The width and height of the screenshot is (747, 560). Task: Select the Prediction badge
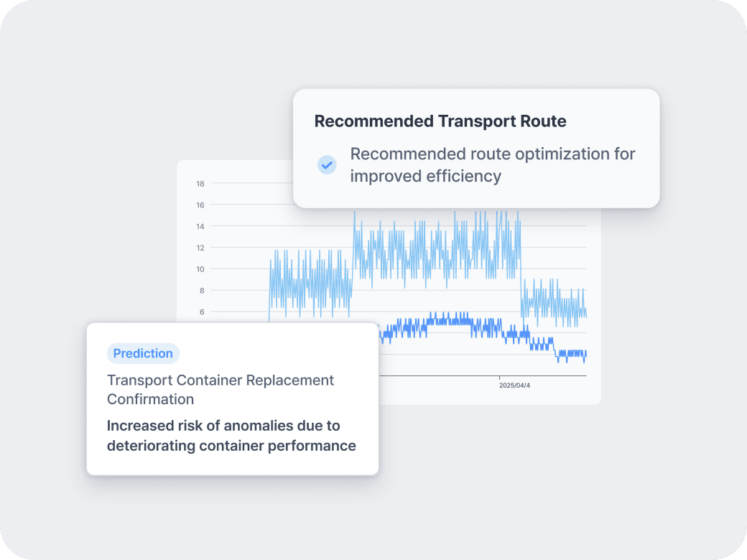tap(143, 353)
